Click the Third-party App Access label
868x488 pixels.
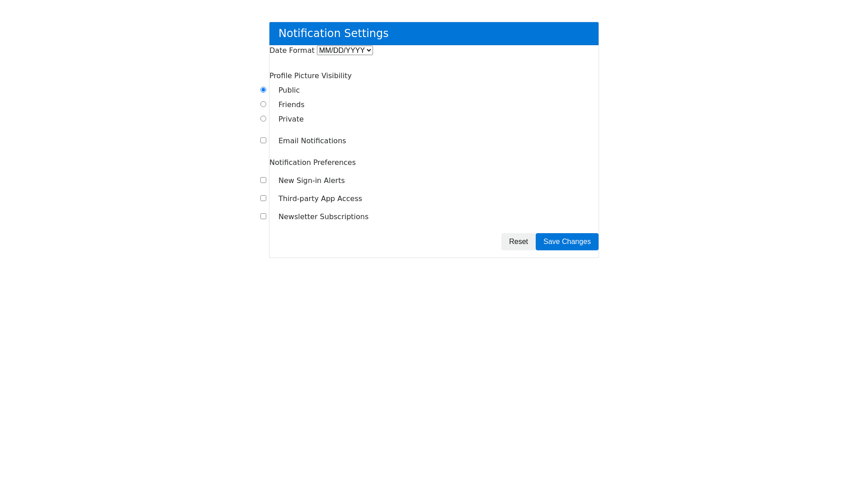click(320, 199)
